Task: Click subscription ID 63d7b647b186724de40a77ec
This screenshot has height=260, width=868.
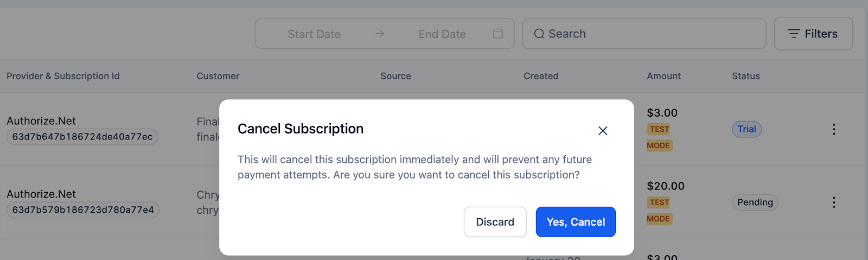Action: pyautogui.click(x=82, y=137)
